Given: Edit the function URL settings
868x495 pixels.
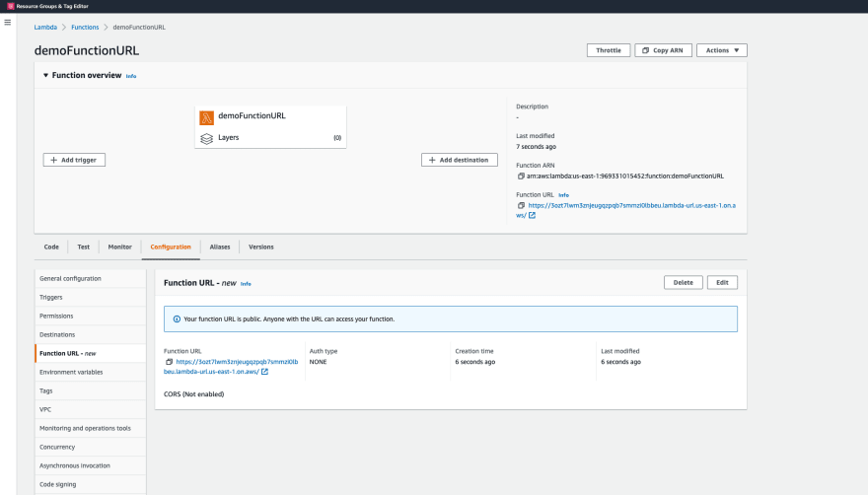Looking at the screenshot, I should pyautogui.click(x=722, y=282).
